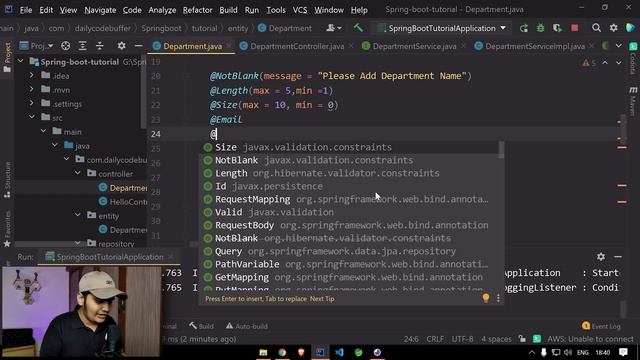Select Valid javax.validation completion suggestion
This screenshot has width=640, height=360.
tap(350, 212)
